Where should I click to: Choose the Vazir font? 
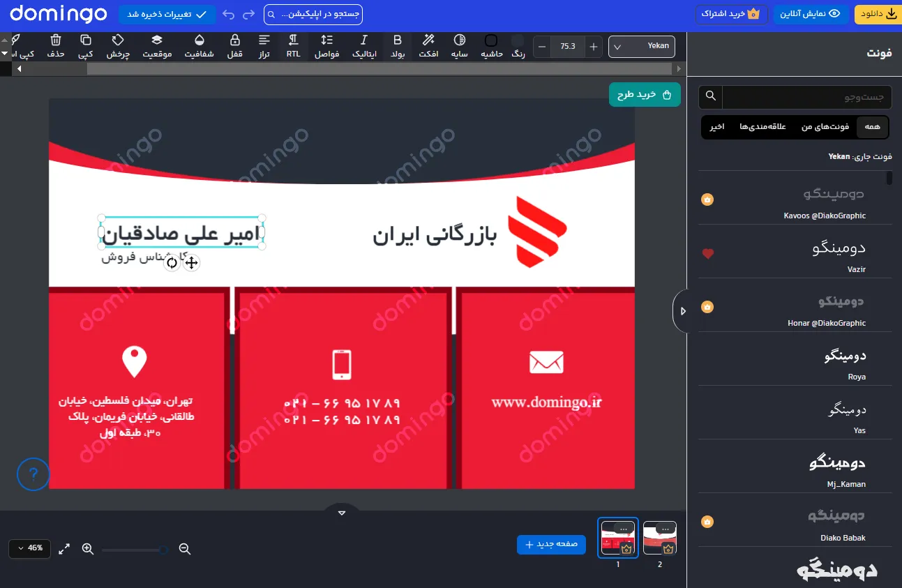click(795, 252)
